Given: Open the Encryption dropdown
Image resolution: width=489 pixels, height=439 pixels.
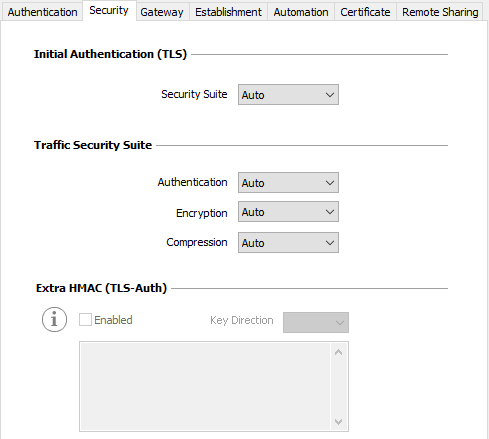Looking at the screenshot, I should pos(288,212).
